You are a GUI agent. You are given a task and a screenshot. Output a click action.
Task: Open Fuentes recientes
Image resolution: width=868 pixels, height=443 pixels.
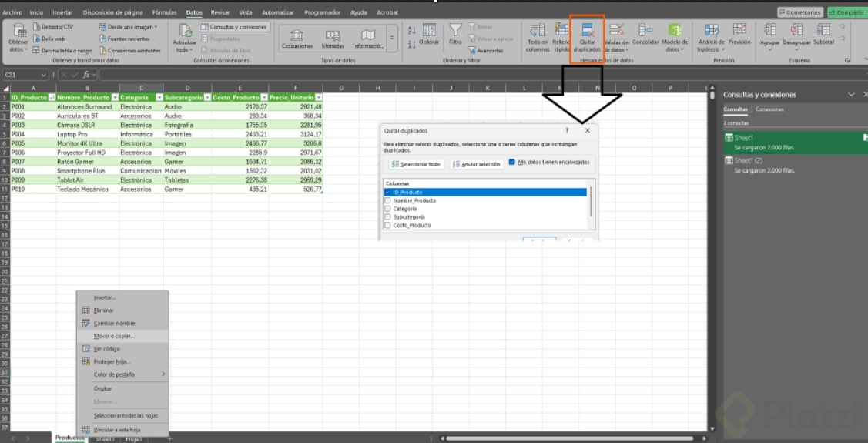pos(125,39)
